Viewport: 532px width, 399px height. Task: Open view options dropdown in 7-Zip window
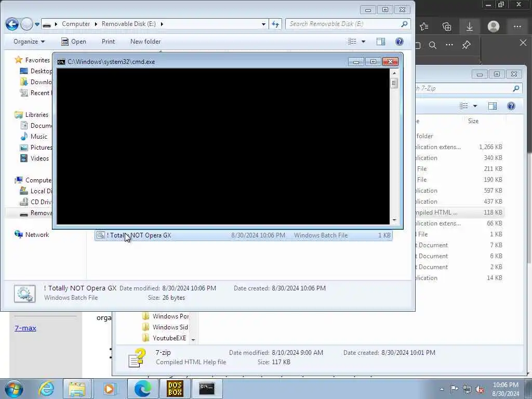[x=475, y=106]
